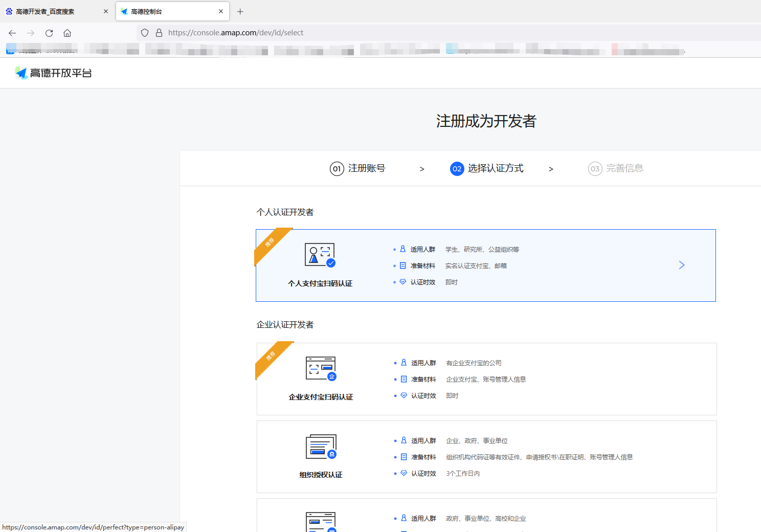The height and width of the screenshot is (532, 761).
Task: Click the text 政府、事业单位、高校和企业
Action: coord(486,519)
